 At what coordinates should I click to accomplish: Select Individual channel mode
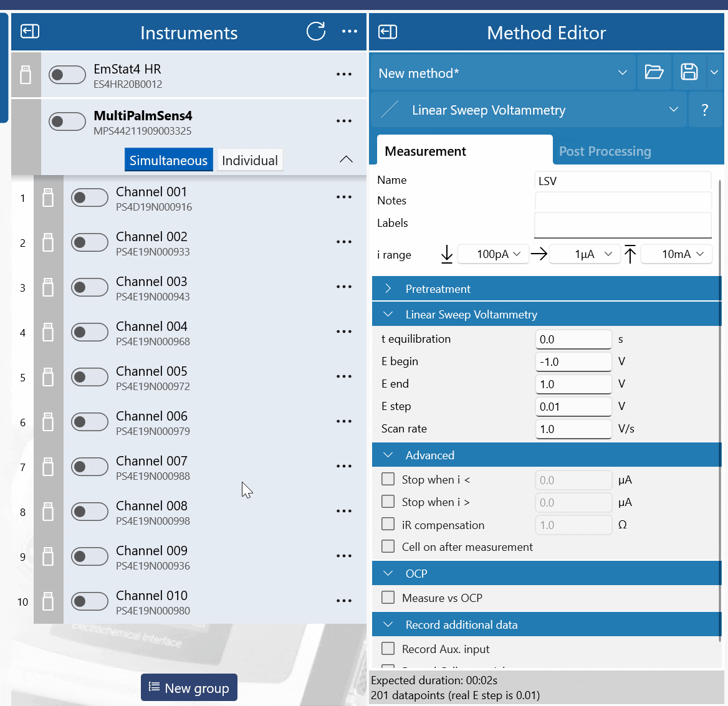250,160
